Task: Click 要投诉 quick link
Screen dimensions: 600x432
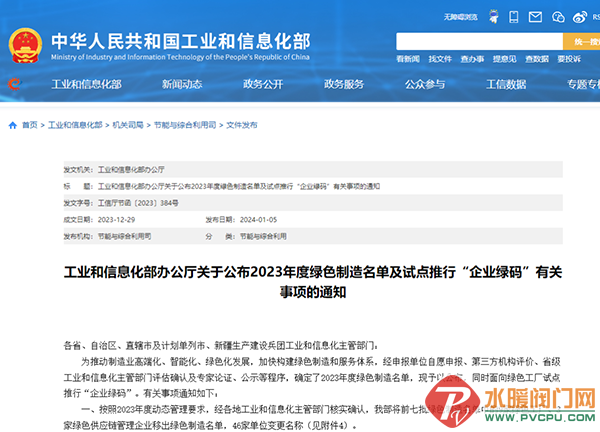Action: pos(569,59)
